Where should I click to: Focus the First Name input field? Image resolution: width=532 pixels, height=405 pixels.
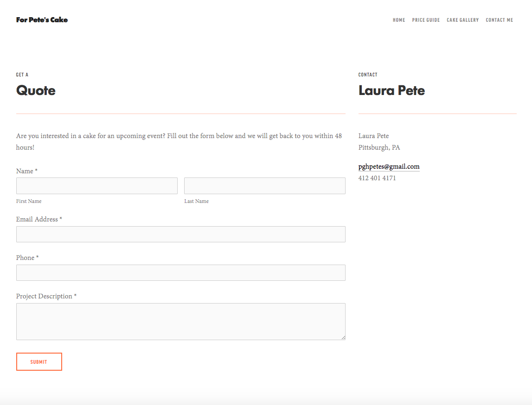(x=96, y=186)
